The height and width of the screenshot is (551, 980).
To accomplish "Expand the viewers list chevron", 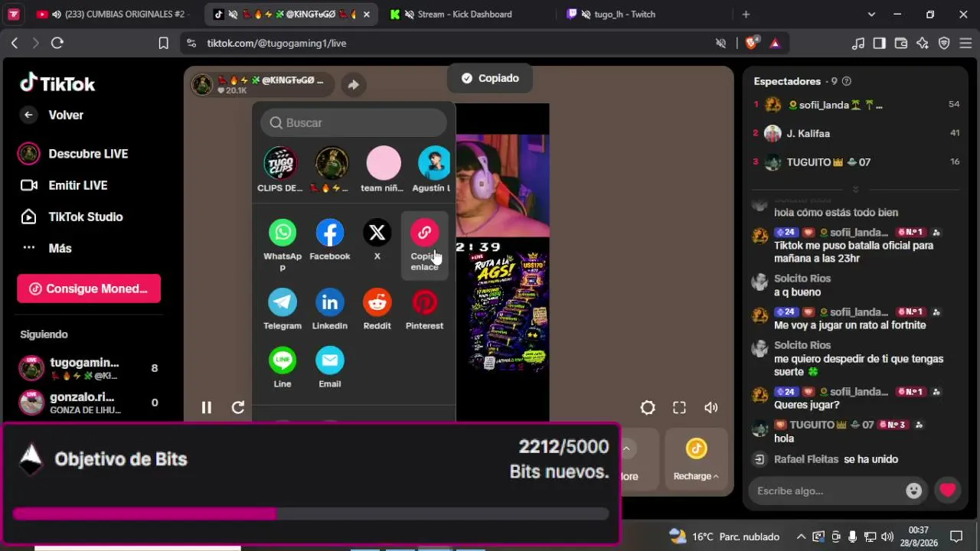I will 856,189.
